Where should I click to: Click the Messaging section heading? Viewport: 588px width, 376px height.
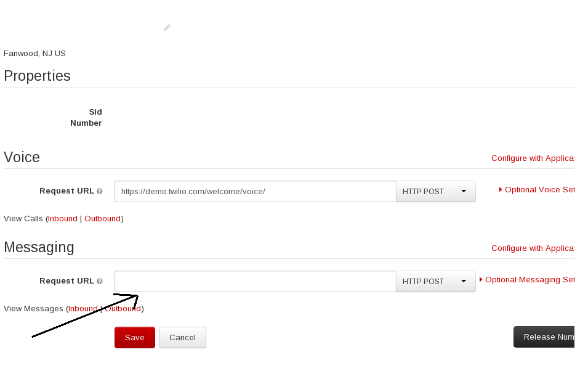pos(39,247)
